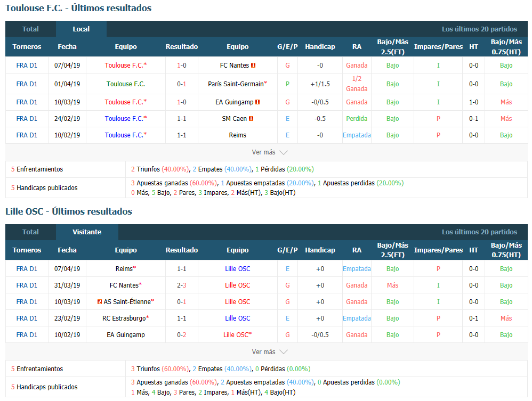The image size is (532, 401).
Task: Click the Más over/under value in the FC Nantes 2-3 row
Action: (392, 285)
